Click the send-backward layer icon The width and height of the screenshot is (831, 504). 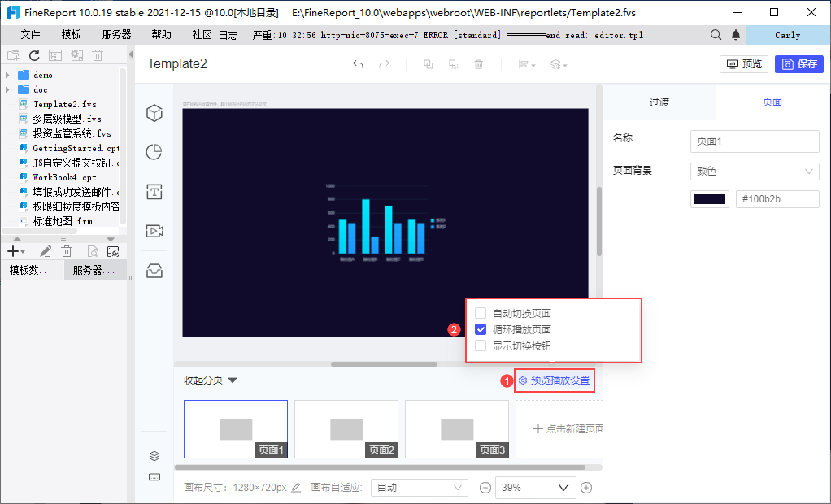tap(454, 64)
